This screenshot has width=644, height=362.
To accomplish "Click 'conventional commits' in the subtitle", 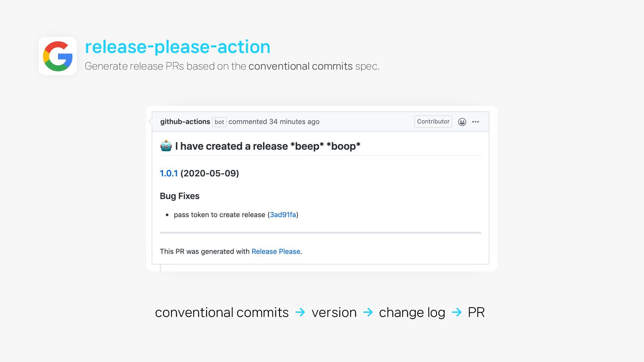I will click(301, 66).
